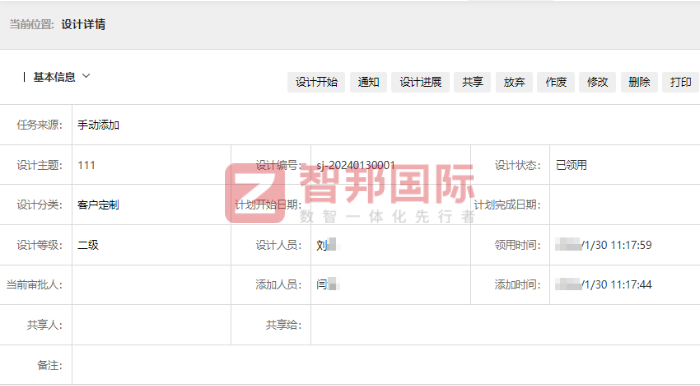The width and height of the screenshot is (700, 386).
Task: Click the 领用时间 label
Action: (x=518, y=245)
